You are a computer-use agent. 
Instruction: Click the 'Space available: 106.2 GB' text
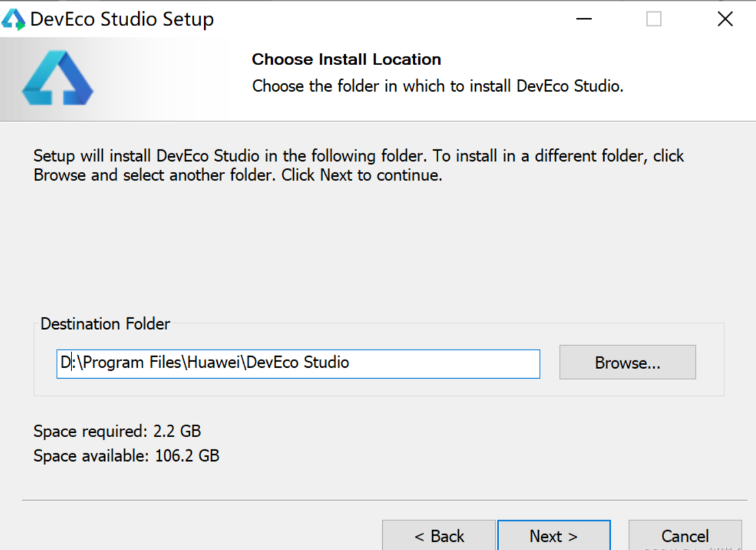click(126, 456)
